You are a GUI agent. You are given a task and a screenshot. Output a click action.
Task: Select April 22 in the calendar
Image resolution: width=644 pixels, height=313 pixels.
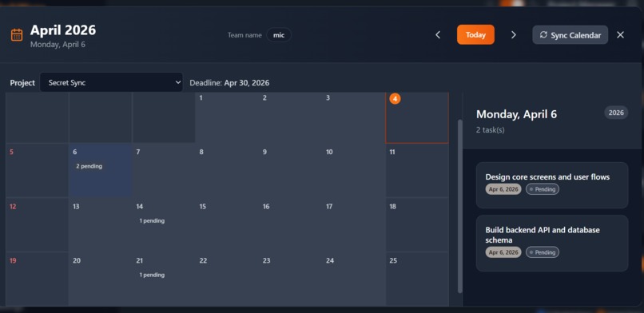point(227,279)
